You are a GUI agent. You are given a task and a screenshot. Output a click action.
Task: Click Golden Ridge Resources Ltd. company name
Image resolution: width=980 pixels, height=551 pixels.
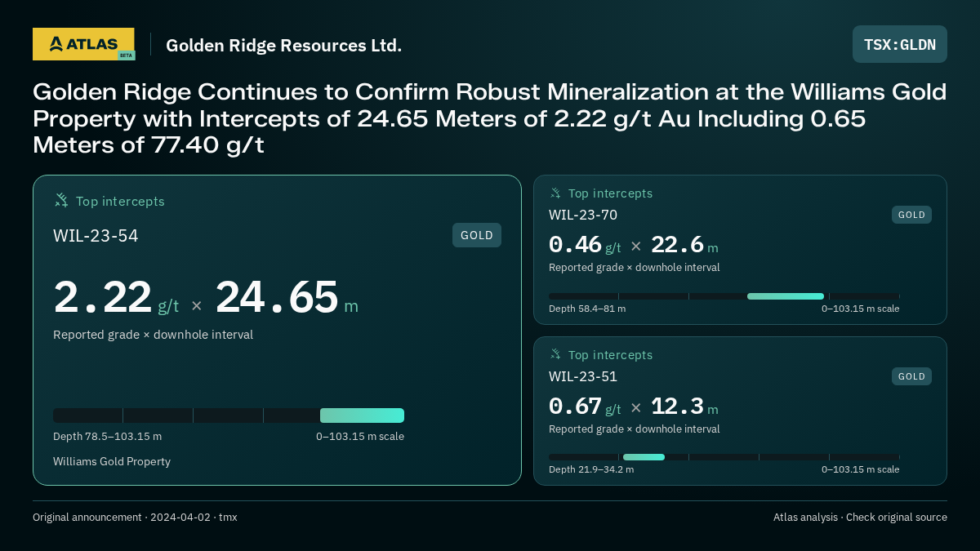283,45
